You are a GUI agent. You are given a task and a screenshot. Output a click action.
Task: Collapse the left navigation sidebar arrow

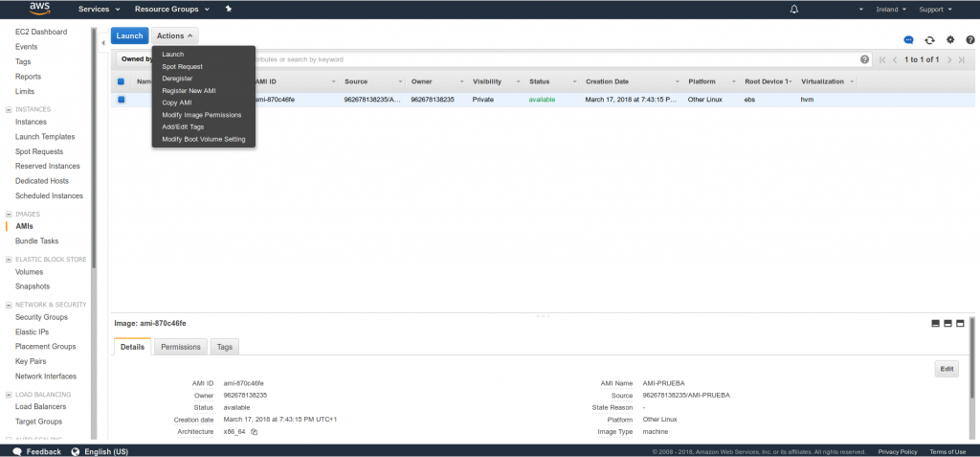102,43
